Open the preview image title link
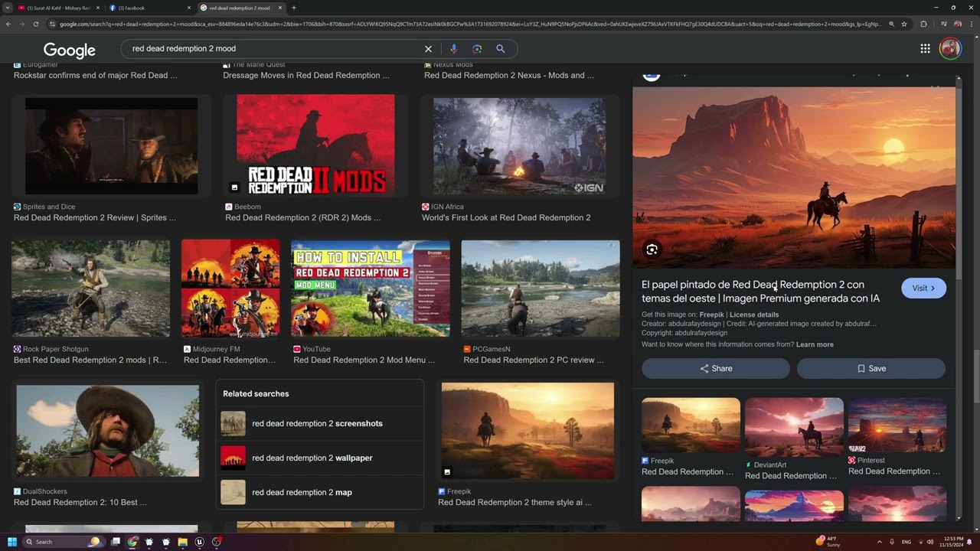The image size is (980, 551). 760,292
